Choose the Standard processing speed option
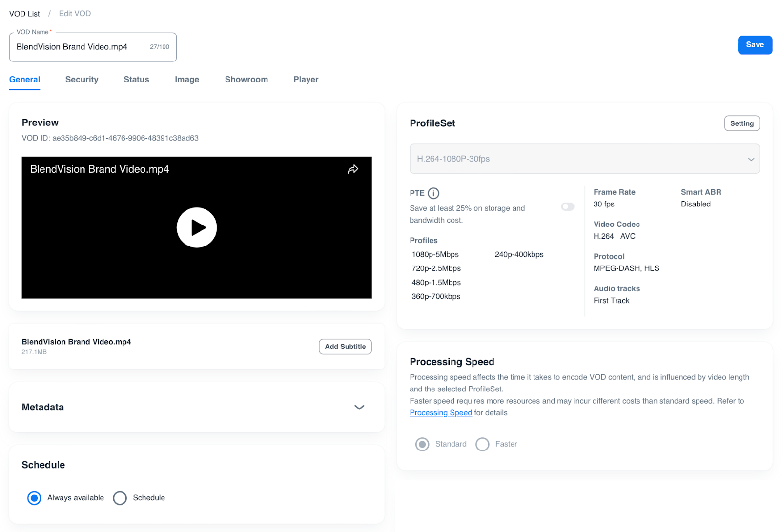 (422, 444)
